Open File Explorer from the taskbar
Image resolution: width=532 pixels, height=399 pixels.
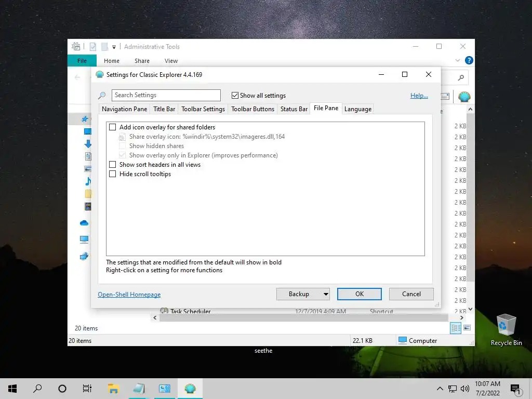pyautogui.click(x=113, y=389)
